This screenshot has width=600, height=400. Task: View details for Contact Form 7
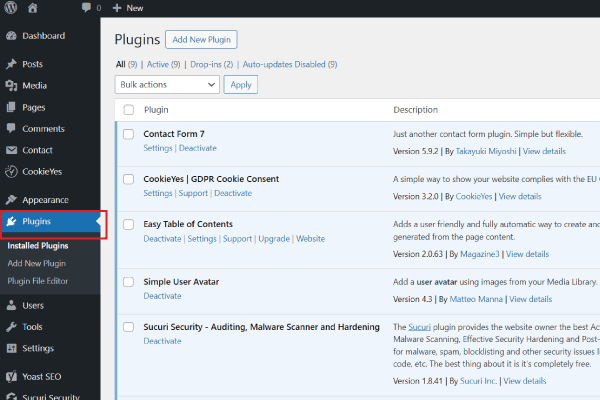point(544,151)
